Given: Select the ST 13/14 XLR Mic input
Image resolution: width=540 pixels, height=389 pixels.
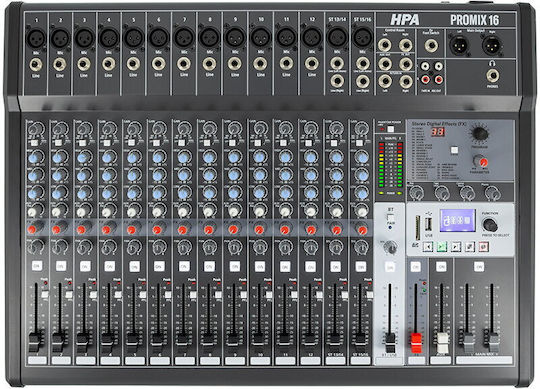Looking at the screenshot, I should [x=337, y=37].
